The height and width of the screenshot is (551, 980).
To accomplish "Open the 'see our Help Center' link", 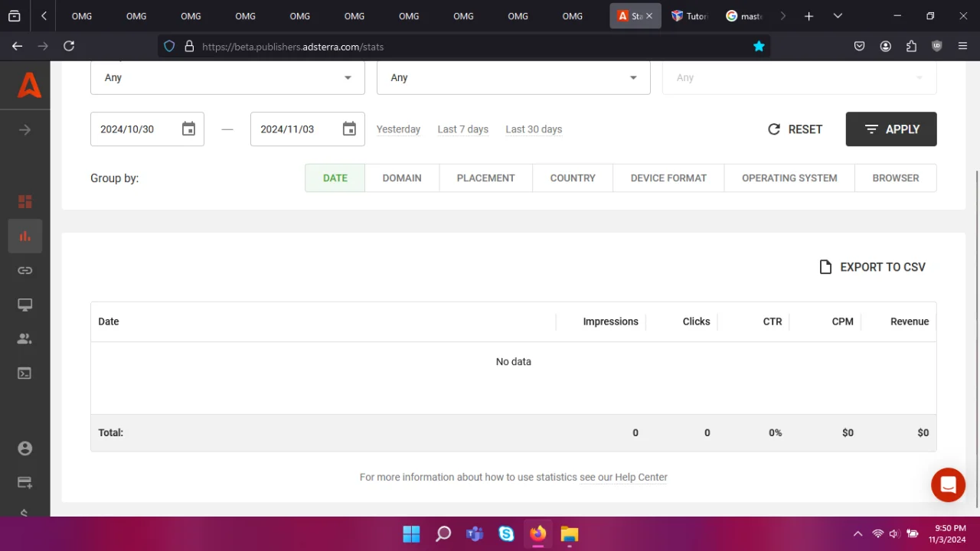I will [623, 477].
